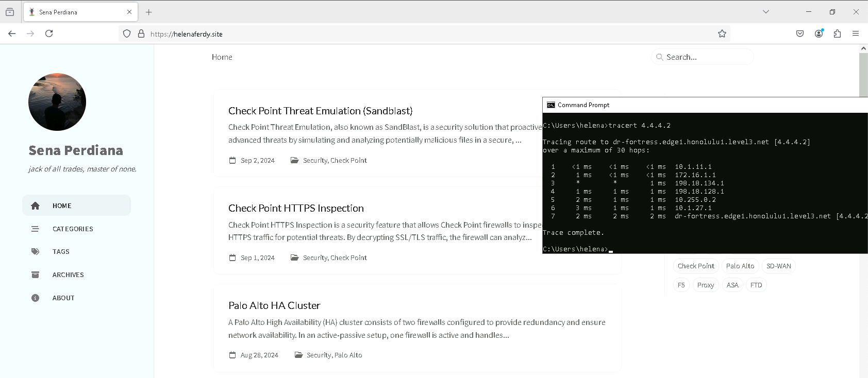Click the Sena Perdiana profile avatar
This screenshot has height=378, width=868.
click(57, 102)
